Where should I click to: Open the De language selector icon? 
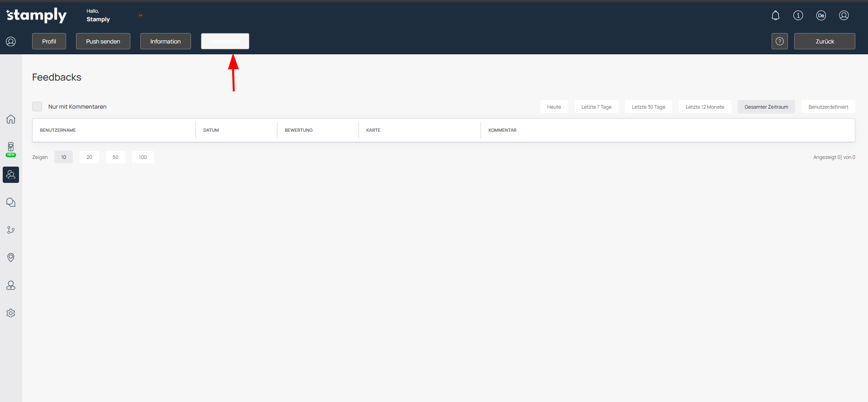820,15
